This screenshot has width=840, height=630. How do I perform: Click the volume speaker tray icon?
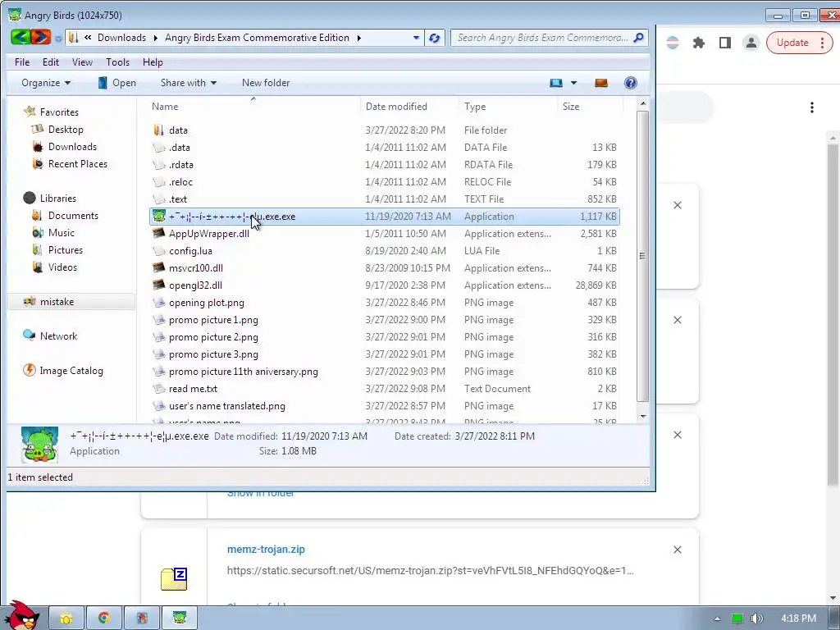(756, 619)
